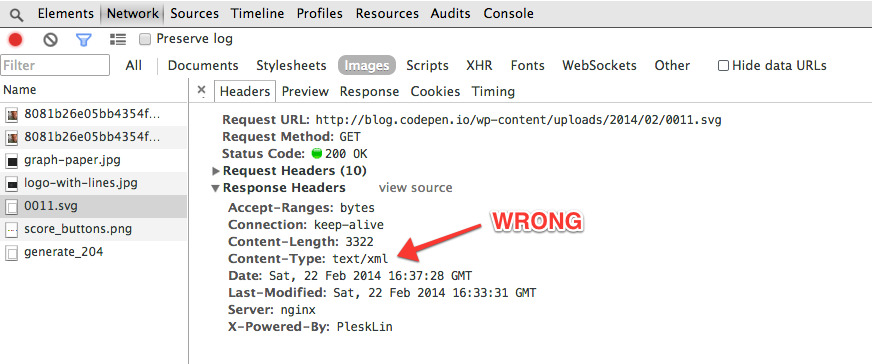
Task: Collapse the Response Headers section
Action: click(x=216, y=188)
